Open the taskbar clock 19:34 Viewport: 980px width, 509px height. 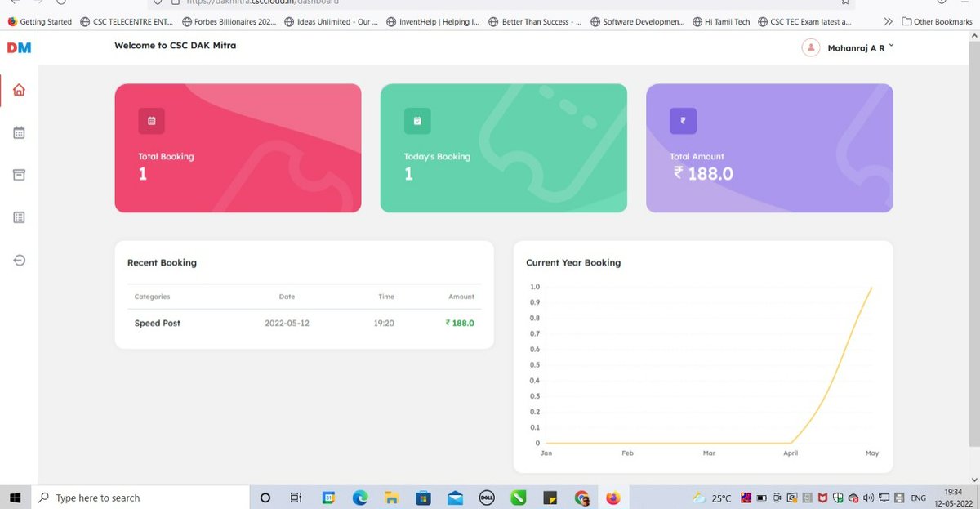coord(953,498)
